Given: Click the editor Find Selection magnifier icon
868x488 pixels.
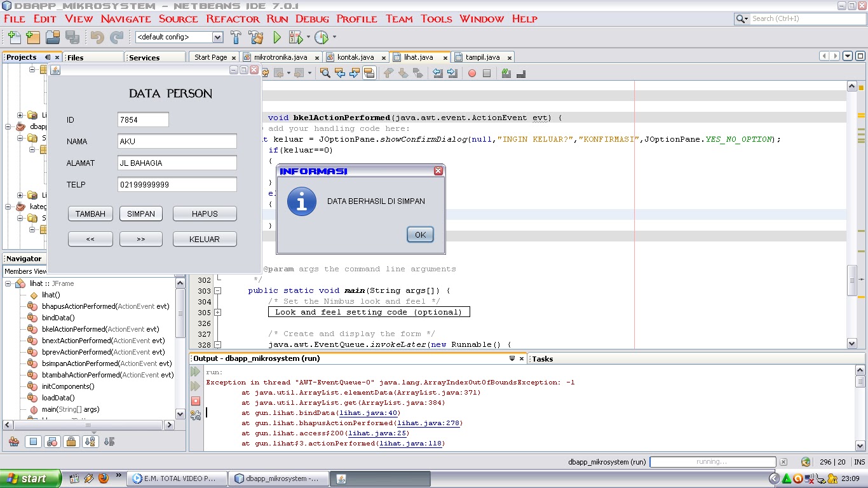Looking at the screenshot, I should coord(325,73).
